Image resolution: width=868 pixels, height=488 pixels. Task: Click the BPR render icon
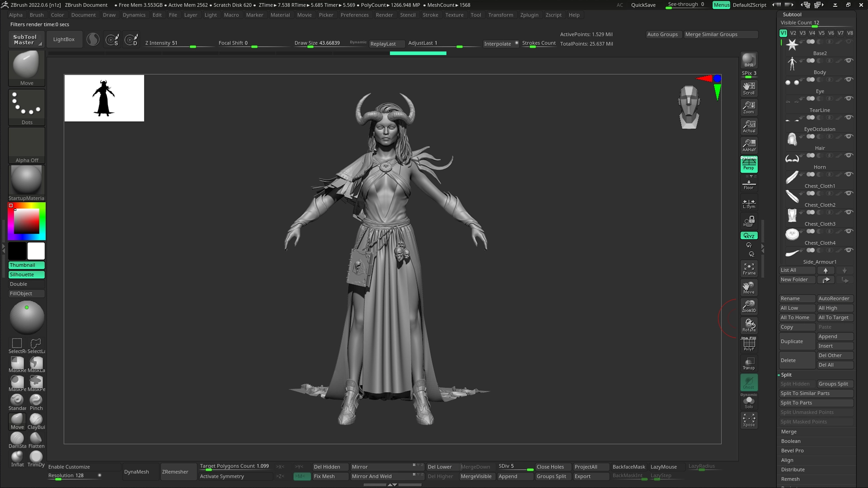tap(749, 60)
